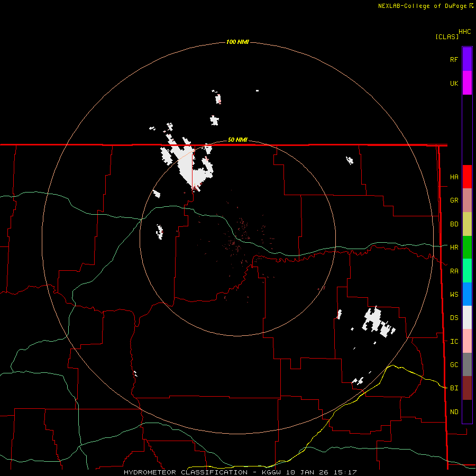
Task: Select the GC legend label
Action: (454, 365)
